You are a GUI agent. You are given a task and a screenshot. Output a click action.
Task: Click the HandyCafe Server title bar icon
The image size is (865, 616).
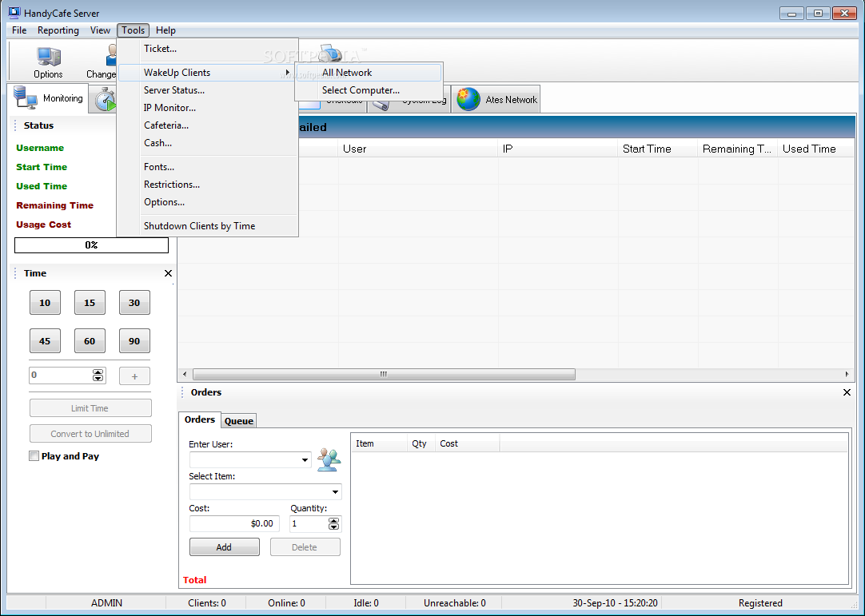[x=14, y=12]
